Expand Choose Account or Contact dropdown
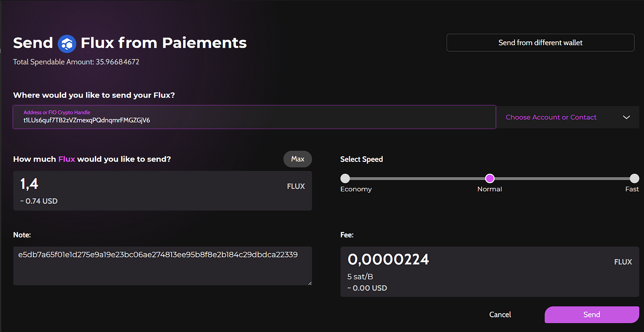This screenshot has height=332, width=644. tap(568, 117)
